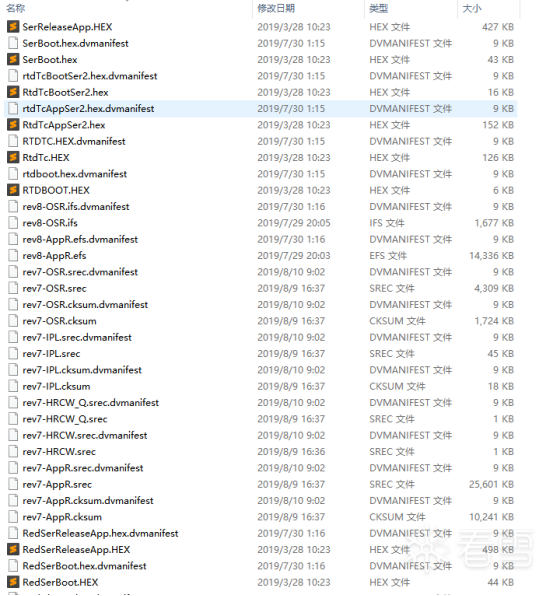Sort files by the 名称 column header
This screenshot has height=596, width=554.
pos(16,8)
